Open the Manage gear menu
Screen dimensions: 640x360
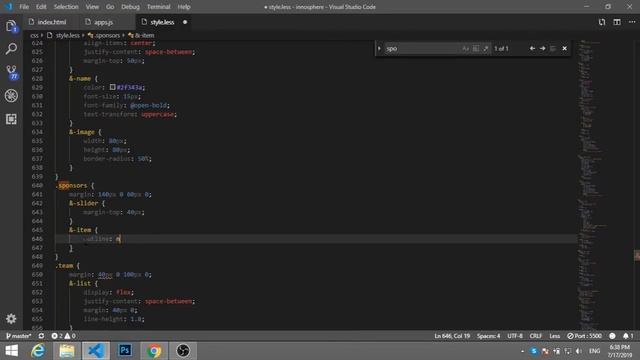(x=11, y=318)
